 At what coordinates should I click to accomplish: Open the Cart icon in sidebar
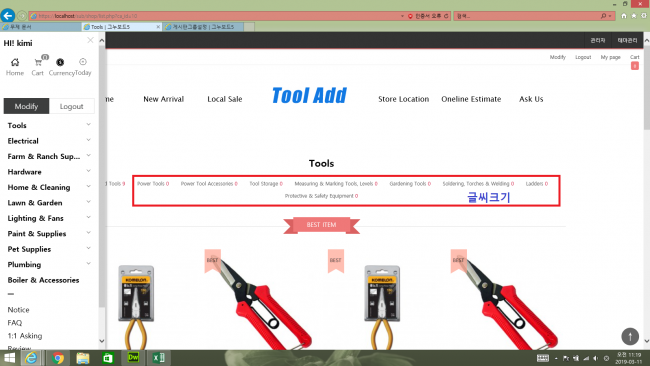click(38, 63)
